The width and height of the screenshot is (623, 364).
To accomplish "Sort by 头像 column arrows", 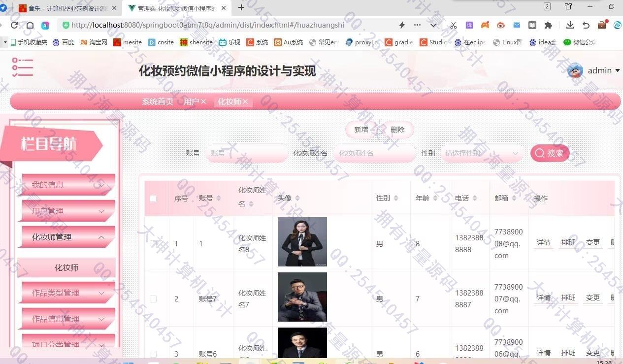I will coord(297,198).
